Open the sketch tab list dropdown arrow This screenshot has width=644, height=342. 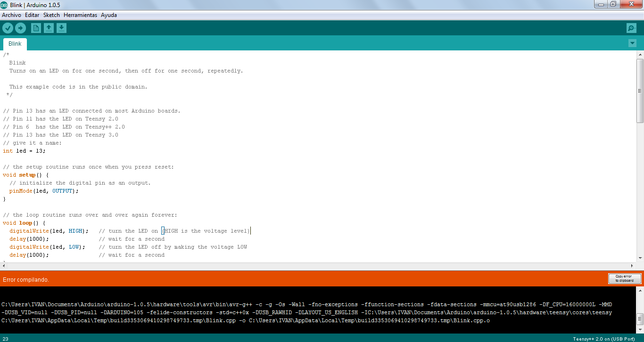(x=632, y=43)
